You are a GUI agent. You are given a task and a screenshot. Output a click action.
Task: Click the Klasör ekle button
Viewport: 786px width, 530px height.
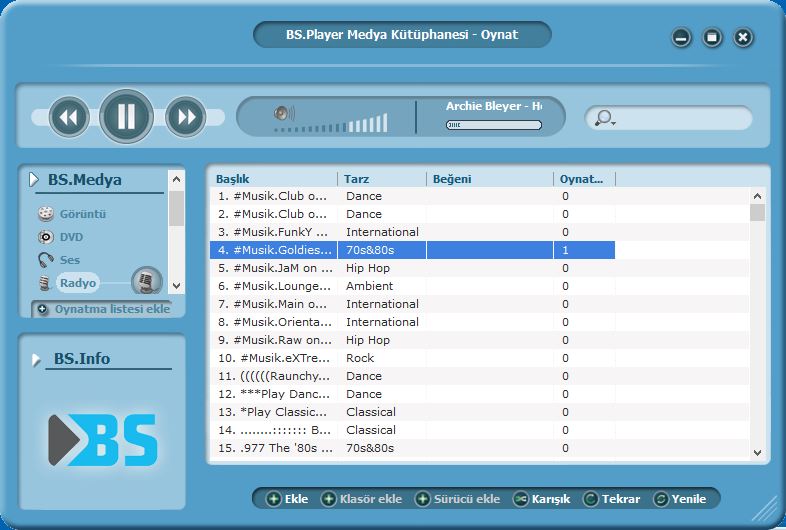click(361, 499)
